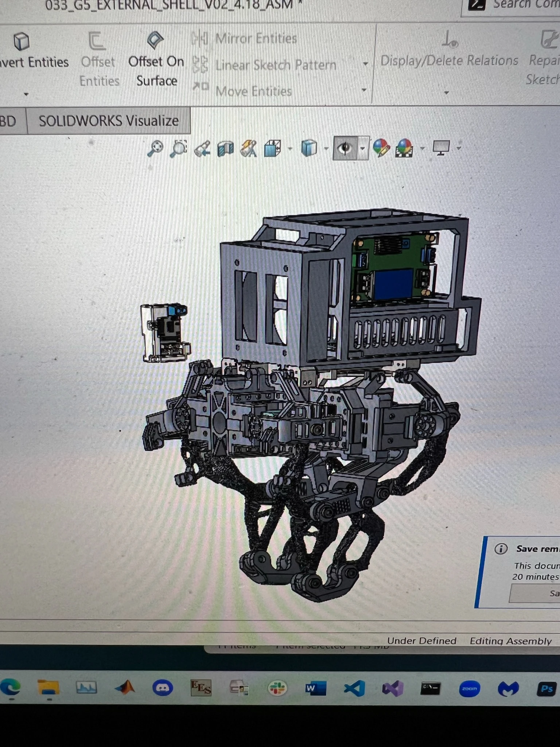
Task: Click the Display Style cube icon
Action: pyautogui.click(x=309, y=148)
